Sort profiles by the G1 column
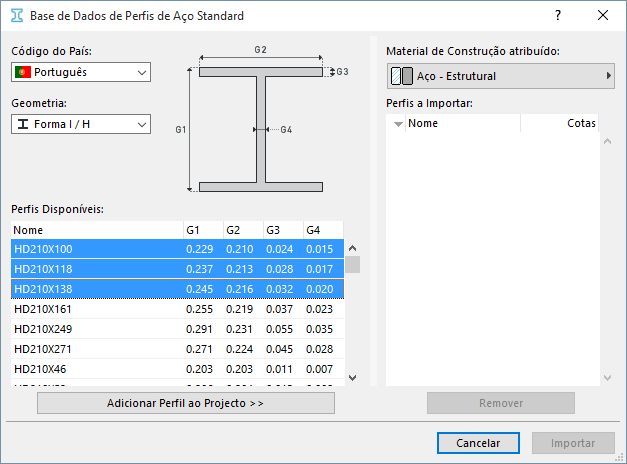This screenshot has height=464, width=627. coord(202,230)
